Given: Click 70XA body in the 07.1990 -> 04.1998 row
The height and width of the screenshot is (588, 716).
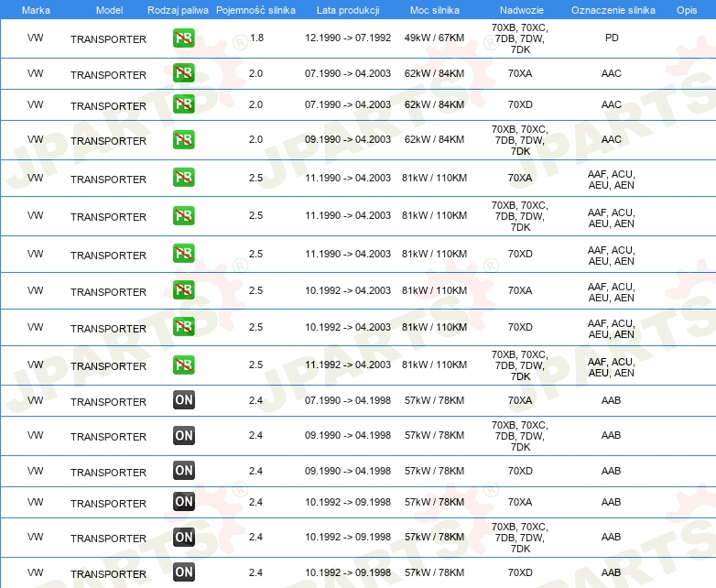Looking at the screenshot, I should coord(520,400).
